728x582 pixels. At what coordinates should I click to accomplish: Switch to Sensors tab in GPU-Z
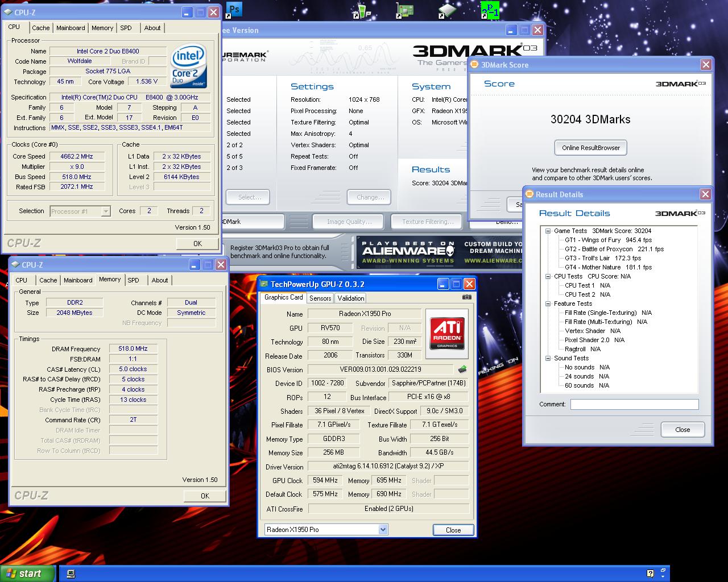[x=320, y=298]
